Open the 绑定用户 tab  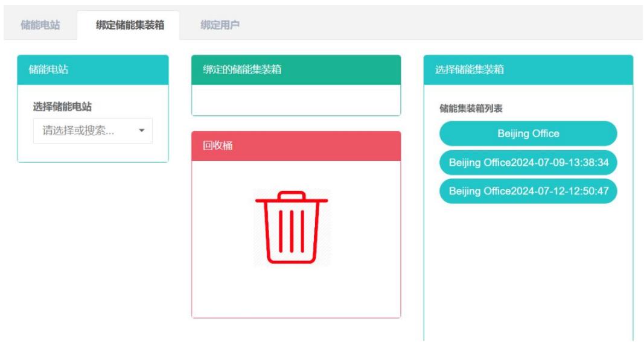pos(220,25)
